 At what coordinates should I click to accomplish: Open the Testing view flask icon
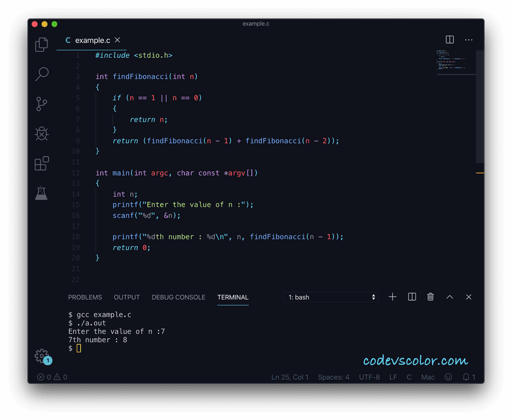pyautogui.click(x=41, y=193)
